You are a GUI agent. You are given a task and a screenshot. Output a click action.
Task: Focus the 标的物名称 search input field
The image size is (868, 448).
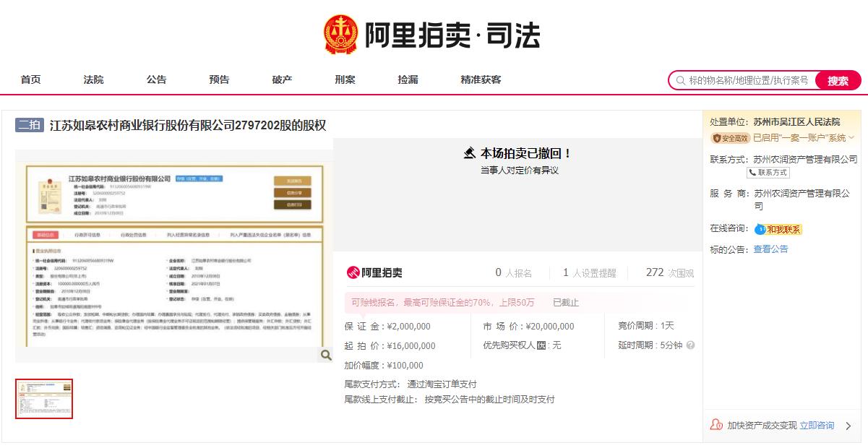(x=749, y=80)
